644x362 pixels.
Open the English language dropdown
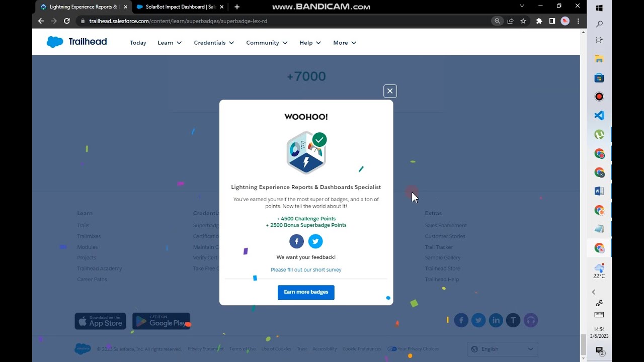503,349
